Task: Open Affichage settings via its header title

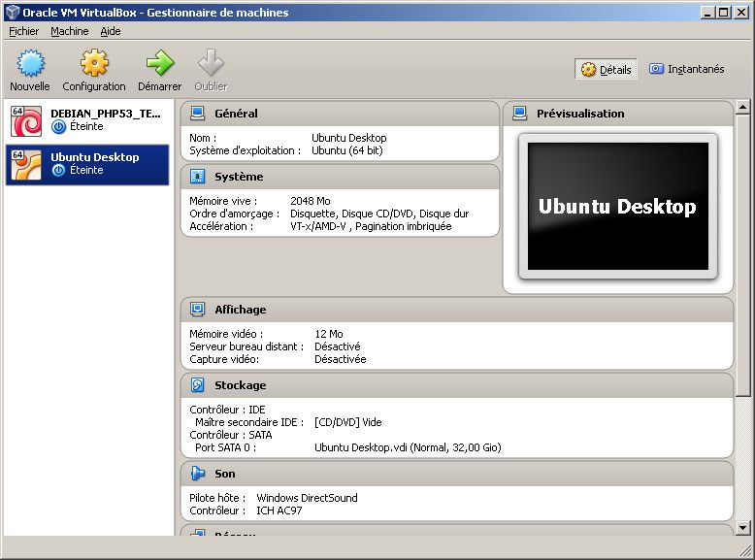Action: point(241,310)
